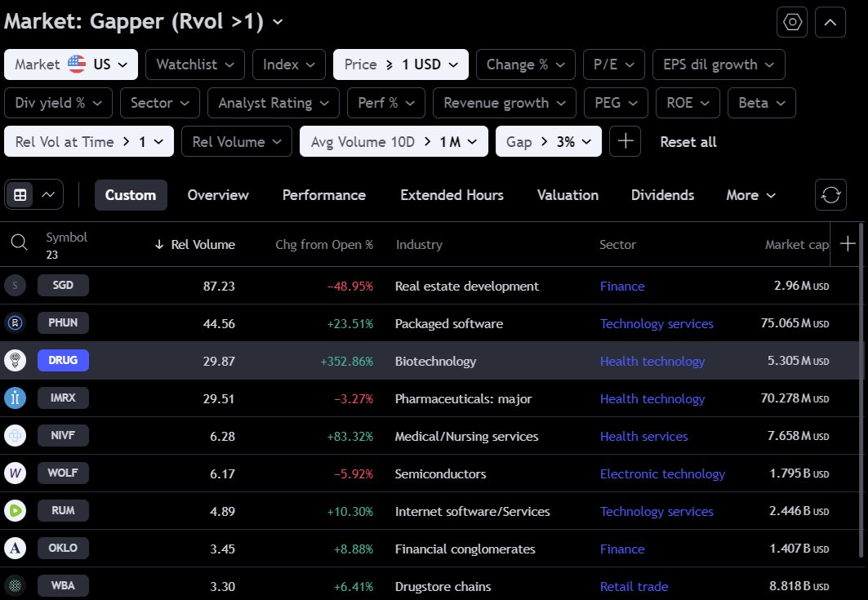The height and width of the screenshot is (600, 868).
Task: Click the table view grid icon
Action: (20, 195)
